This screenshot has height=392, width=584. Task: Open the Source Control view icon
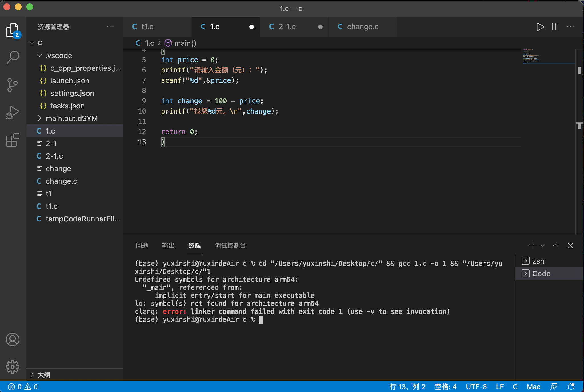[x=13, y=85]
